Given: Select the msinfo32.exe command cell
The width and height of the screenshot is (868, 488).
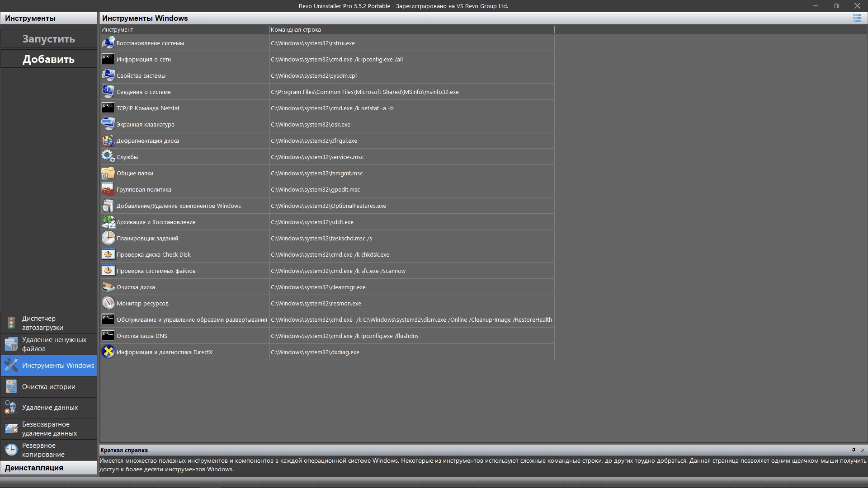Looking at the screenshot, I should (412, 92).
